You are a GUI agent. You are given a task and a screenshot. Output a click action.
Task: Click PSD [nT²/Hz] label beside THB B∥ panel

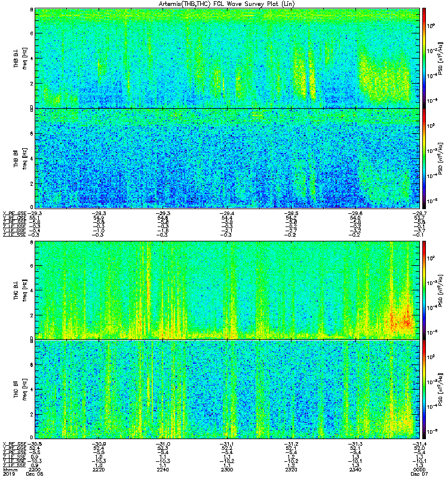pos(440,158)
